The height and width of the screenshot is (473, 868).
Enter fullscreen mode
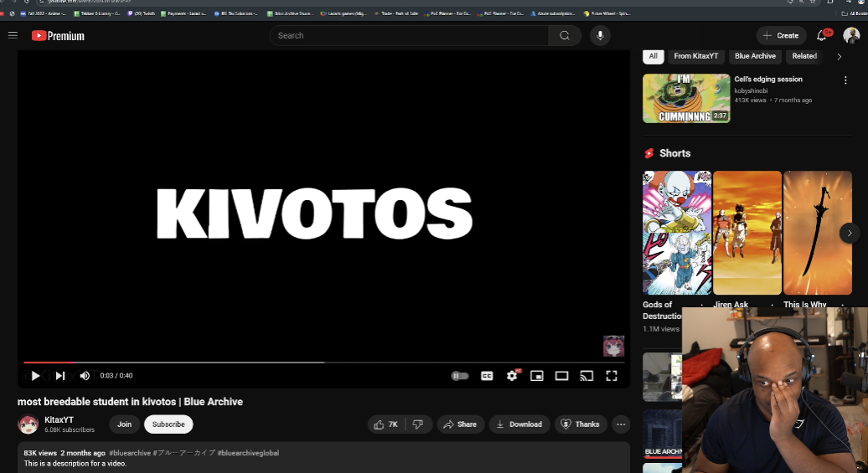[x=611, y=376]
